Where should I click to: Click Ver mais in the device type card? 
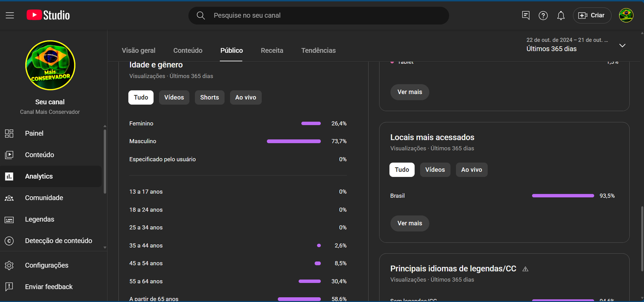(409, 92)
